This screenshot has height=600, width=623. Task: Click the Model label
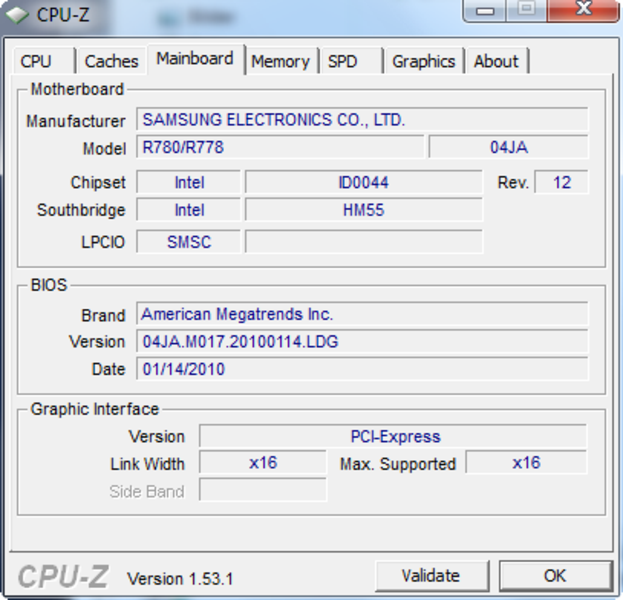point(104,149)
